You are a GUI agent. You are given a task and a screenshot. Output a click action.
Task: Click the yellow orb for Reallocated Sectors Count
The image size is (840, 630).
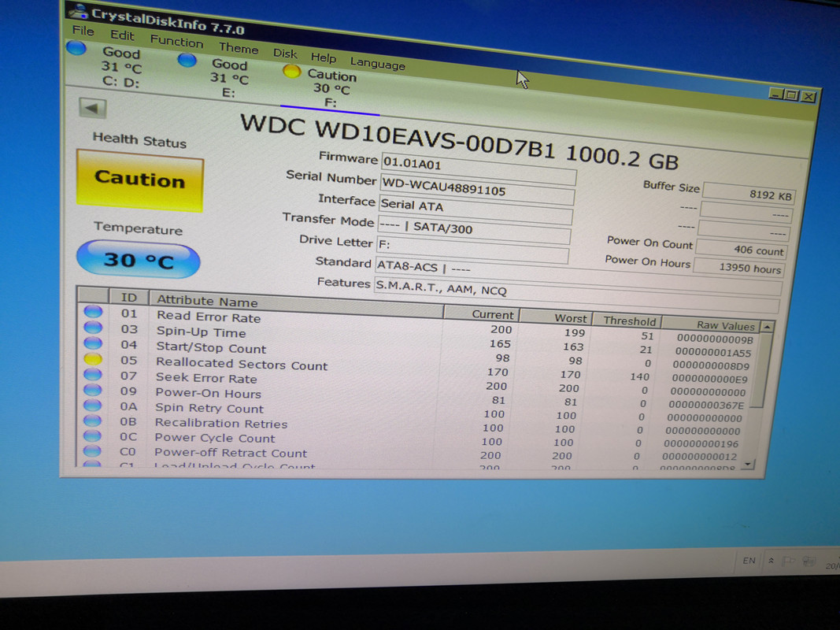click(x=93, y=359)
